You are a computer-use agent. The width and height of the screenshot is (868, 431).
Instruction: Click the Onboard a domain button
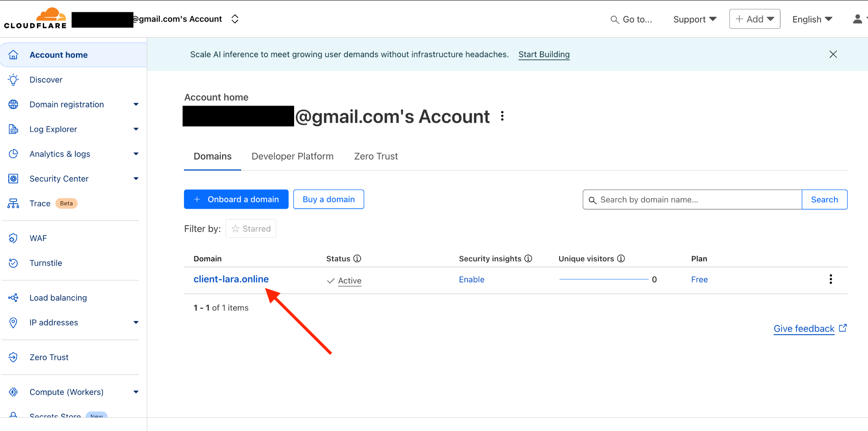coord(236,199)
